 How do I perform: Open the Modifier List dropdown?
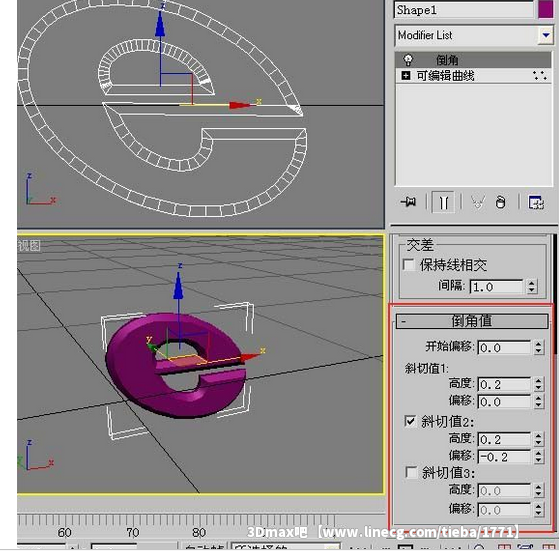(545, 35)
